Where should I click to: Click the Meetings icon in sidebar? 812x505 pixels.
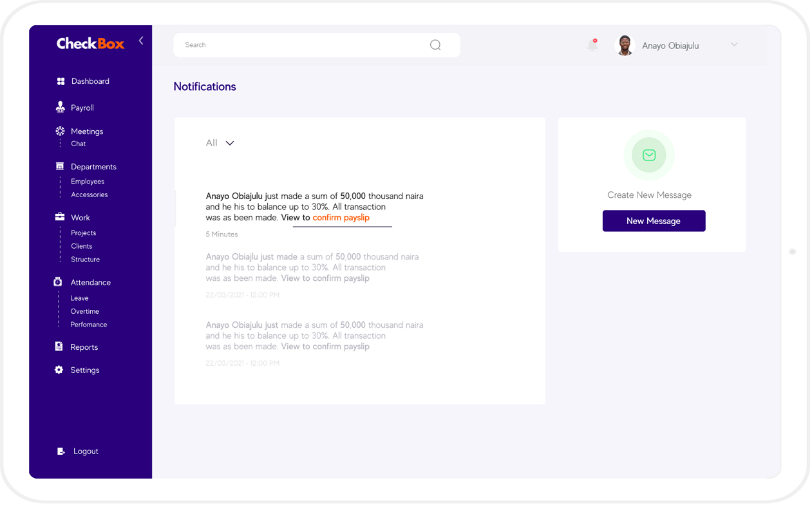[60, 131]
